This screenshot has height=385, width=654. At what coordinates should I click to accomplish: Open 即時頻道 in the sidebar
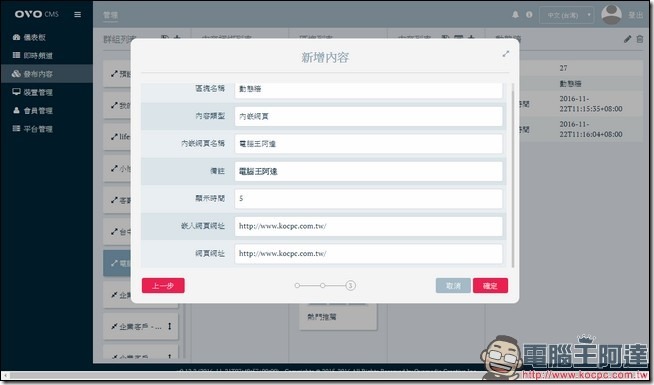click(33, 55)
